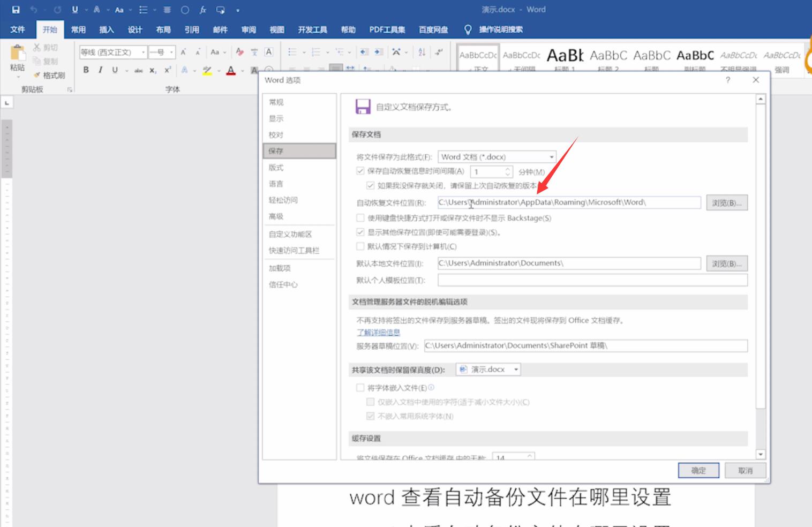Image resolution: width=812 pixels, height=527 pixels.
Task: Click 浏览 button for 自动恢复文件位置
Action: 727,203
